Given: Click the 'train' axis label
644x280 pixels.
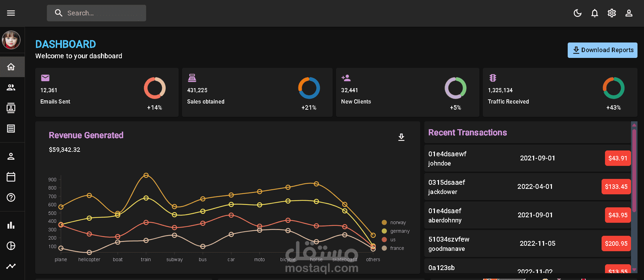Looking at the screenshot, I should [x=146, y=259].
